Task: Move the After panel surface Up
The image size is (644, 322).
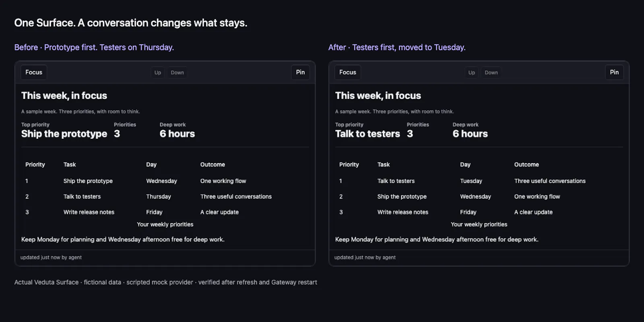Action: point(472,72)
